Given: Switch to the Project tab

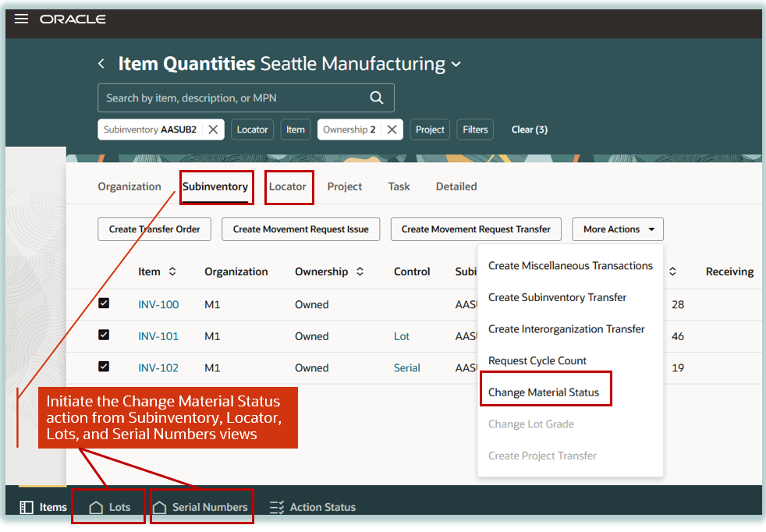Looking at the screenshot, I should 345,186.
